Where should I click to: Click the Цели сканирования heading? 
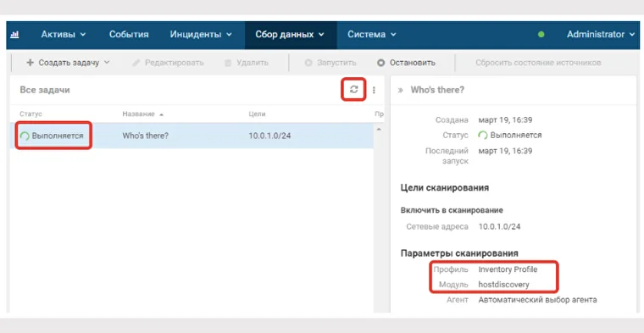445,188
